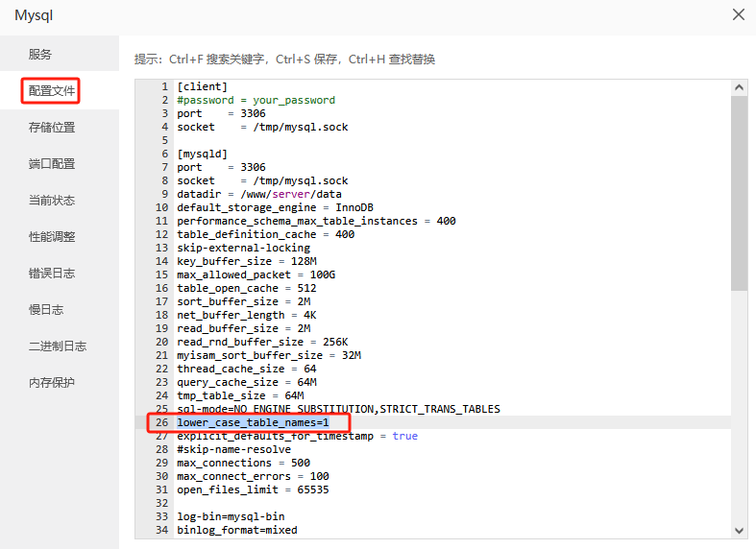Click the [mysqld] section header line
756x549 pixels.
202,155
